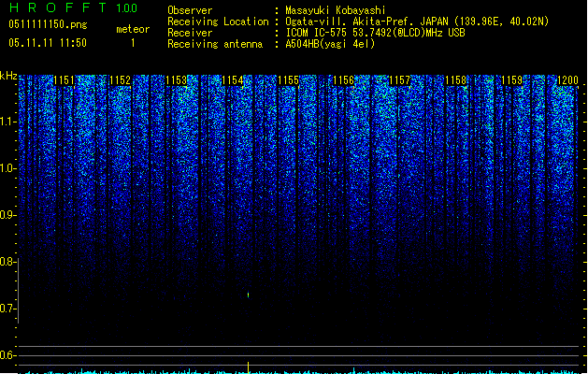Click the meteor count value 1
Image resolution: width=588 pixels, height=374 pixels.
click(133, 43)
